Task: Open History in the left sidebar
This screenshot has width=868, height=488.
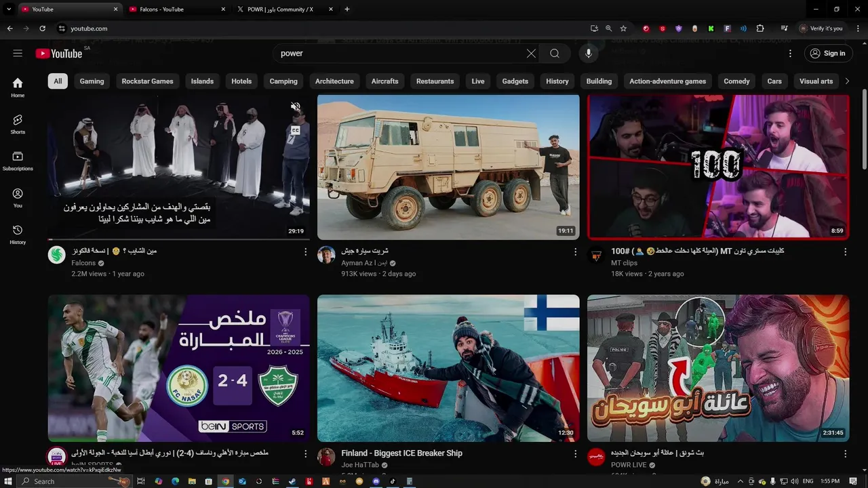Action: tap(18, 234)
